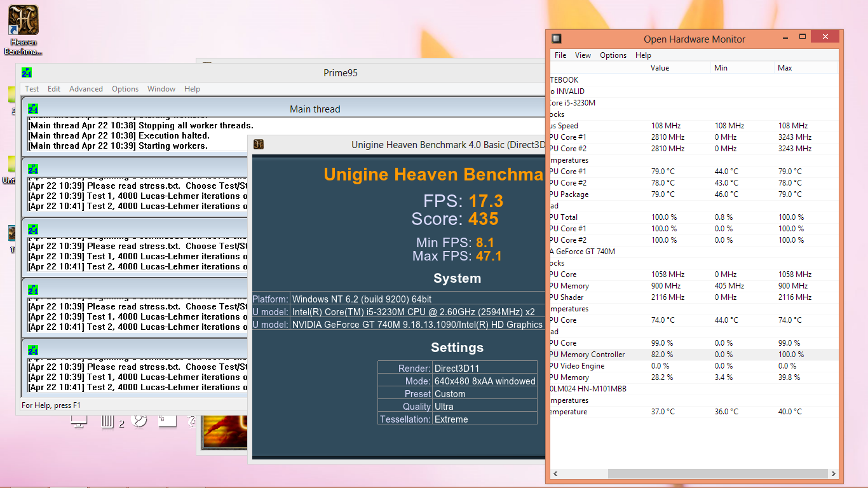Screen dimensions: 868x488
Task: Open Prime95's Window menu
Action: [161, 89]
